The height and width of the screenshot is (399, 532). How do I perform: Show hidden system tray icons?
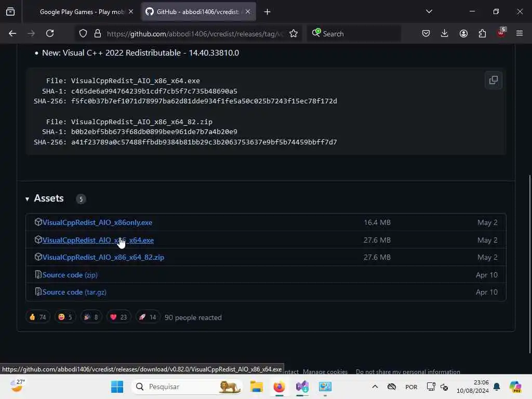(x=375, y=387)
